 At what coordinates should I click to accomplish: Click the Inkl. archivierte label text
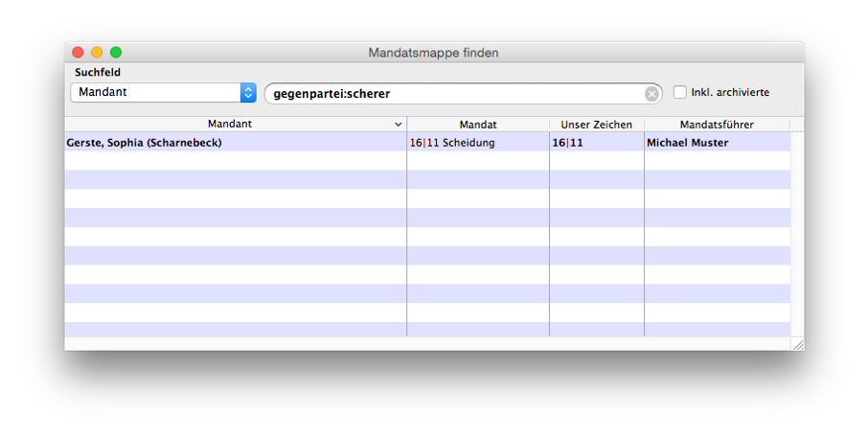(x=730, y=93)
